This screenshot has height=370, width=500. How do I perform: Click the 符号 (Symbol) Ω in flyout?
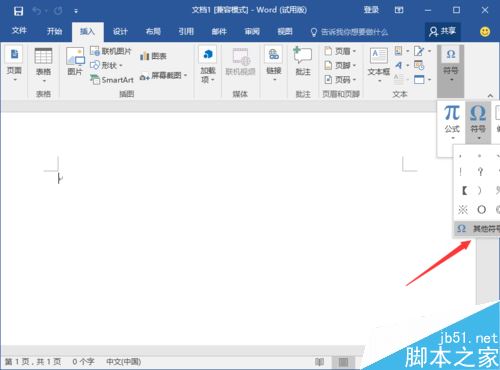click(x=478, y=122)
